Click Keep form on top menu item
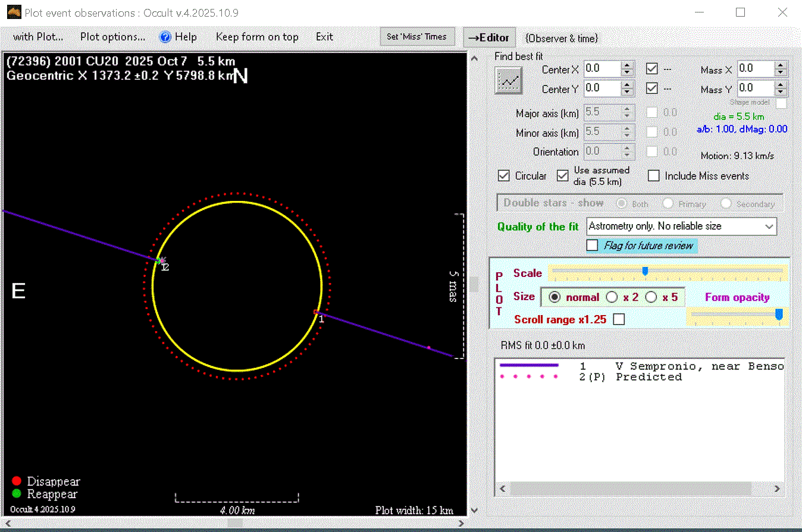 pyautogui.click(x=257, y=37)
